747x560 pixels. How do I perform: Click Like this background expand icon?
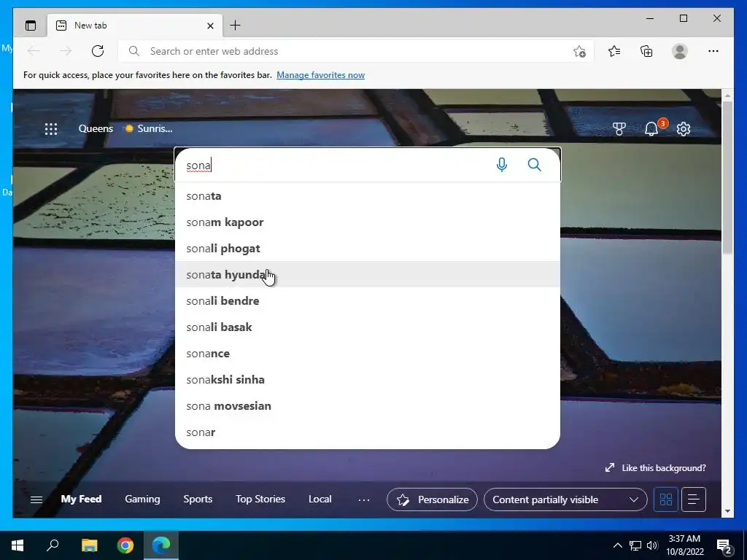609,467
